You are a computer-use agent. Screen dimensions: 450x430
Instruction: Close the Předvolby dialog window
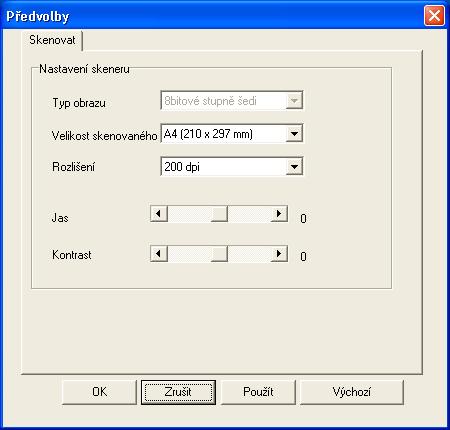click(x=434, y=16)
